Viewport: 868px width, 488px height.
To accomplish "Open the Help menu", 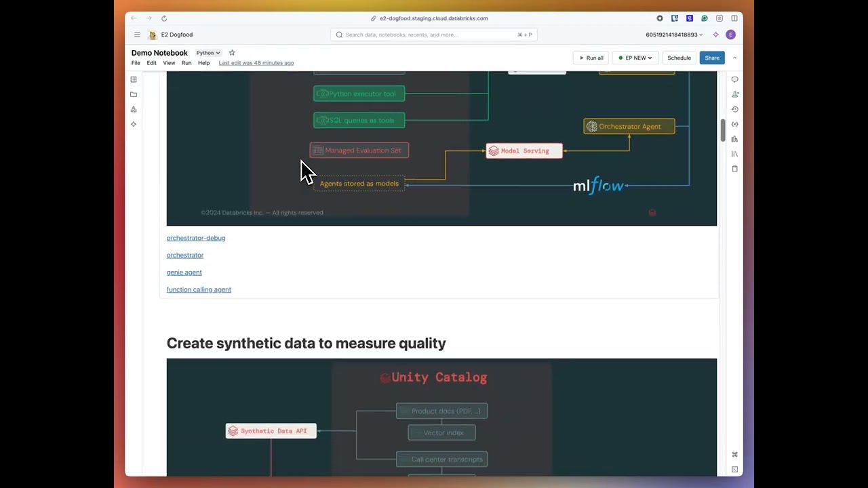I will (203, 63).
